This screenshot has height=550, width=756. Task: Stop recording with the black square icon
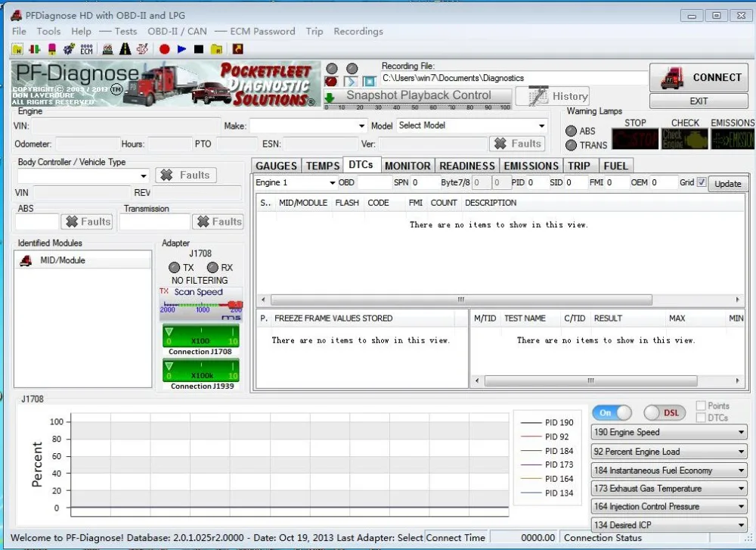pos(199,49)
